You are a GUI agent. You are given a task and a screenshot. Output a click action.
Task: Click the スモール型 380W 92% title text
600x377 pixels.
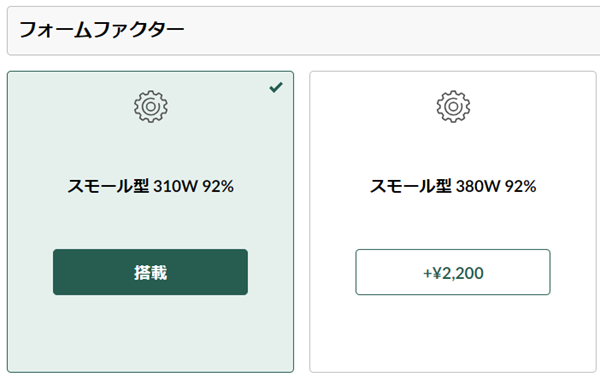tap(453, 186)
